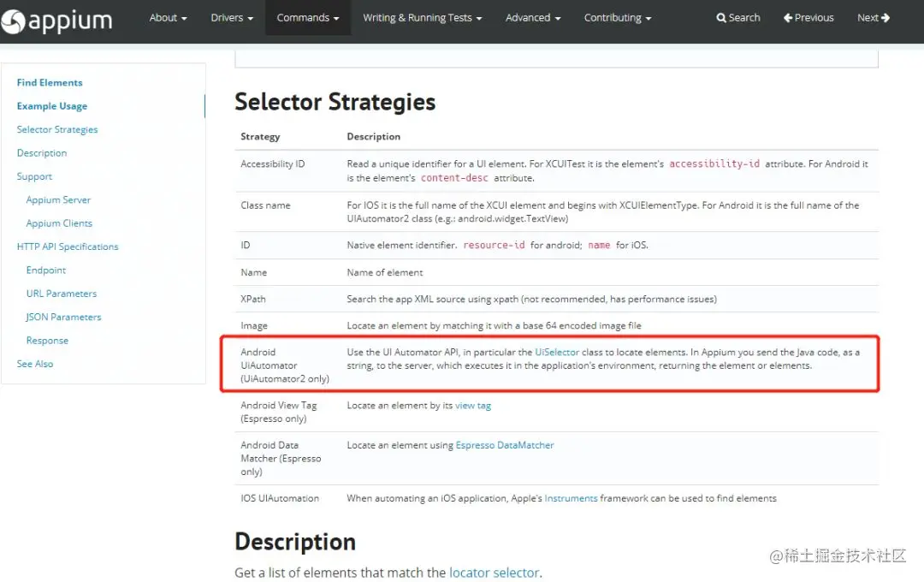Image resolution: width=924 pixels, height=582 pixels.
Task: Open the Instruments framework link
Action: pyautogui.click(x=571, y=498)
